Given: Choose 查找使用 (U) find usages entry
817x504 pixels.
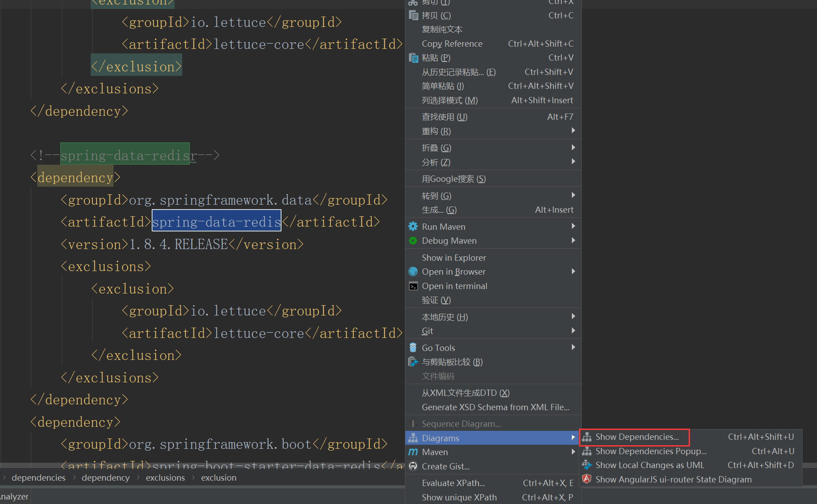Looking at the screenshot, I should click(493, 117).
